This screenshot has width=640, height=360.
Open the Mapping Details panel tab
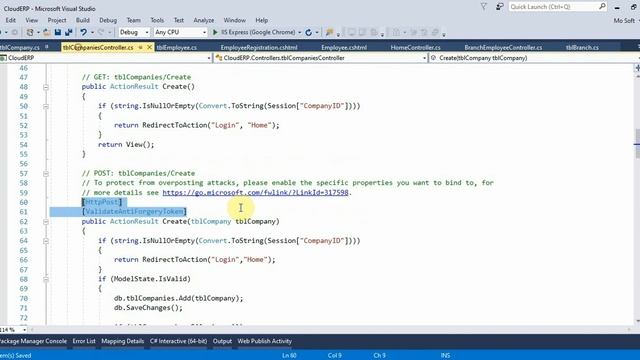point(122,341)
